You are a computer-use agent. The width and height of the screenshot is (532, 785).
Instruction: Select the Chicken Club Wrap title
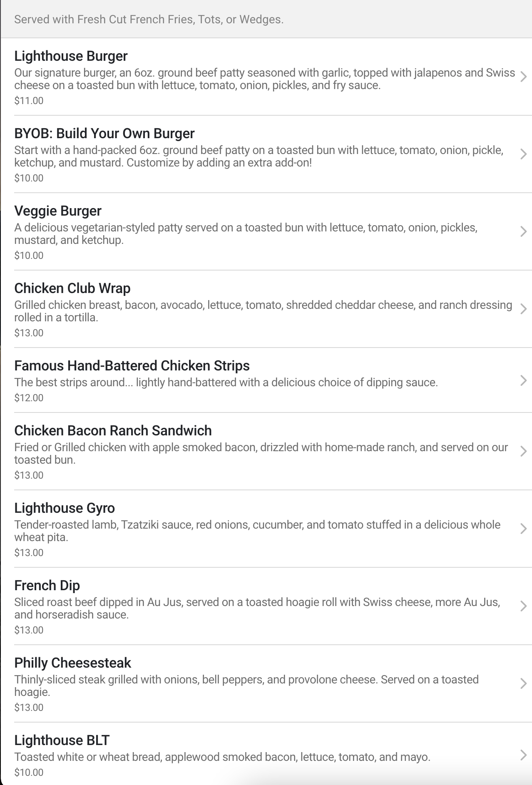coord(72,288)
